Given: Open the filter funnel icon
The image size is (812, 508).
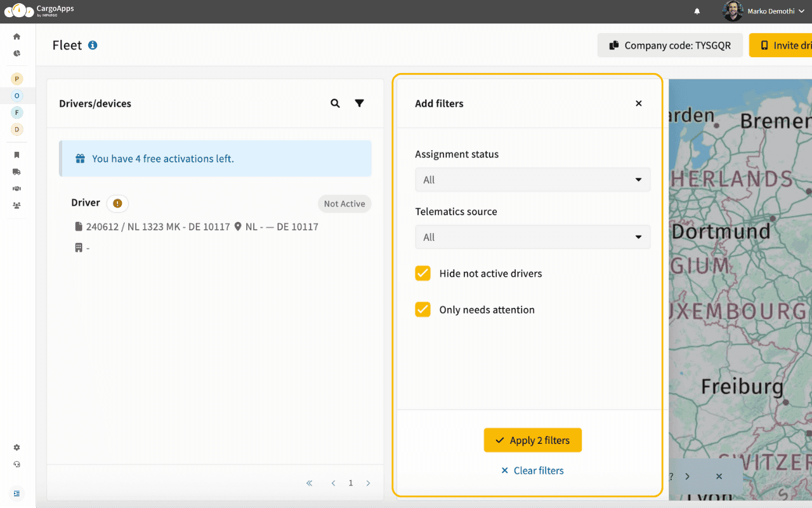Looking at the screenshot, I should (x=359, y=103).
